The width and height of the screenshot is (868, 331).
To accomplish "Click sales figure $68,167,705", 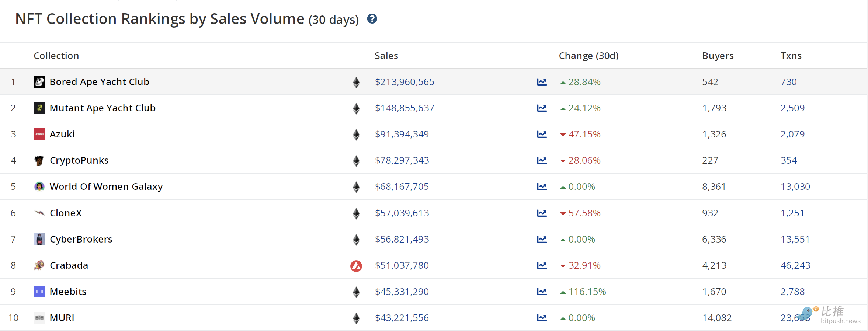I will pos(402,187).
